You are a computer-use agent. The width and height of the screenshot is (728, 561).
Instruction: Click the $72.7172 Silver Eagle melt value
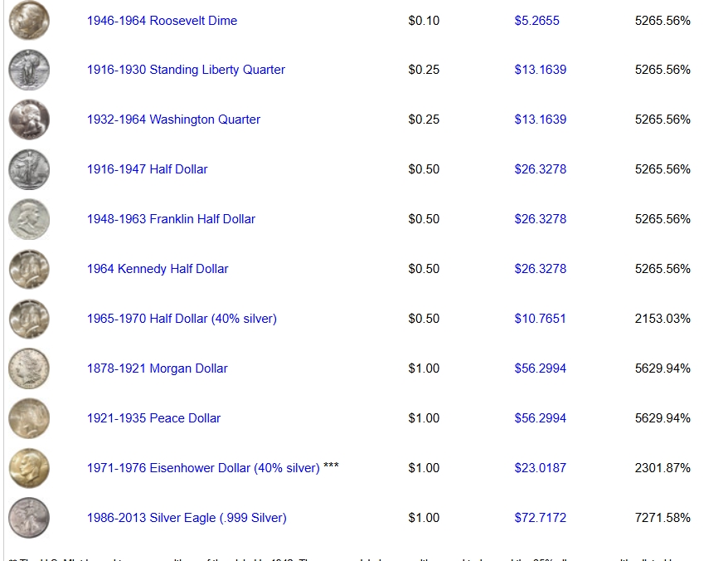pos(541,518)
